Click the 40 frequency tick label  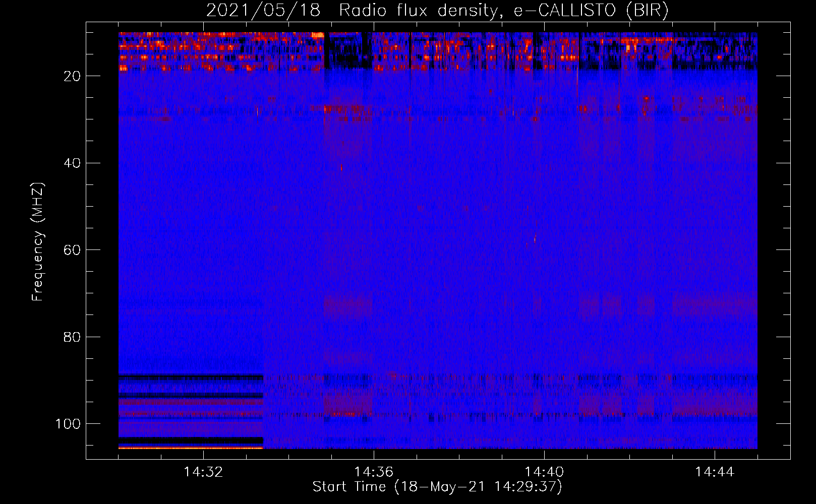[73, 163]
